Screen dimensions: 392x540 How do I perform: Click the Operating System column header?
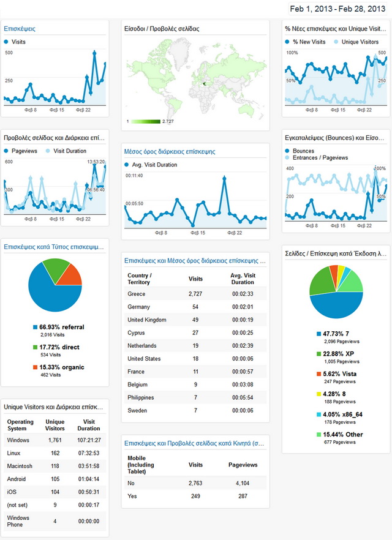coord(20,425)
